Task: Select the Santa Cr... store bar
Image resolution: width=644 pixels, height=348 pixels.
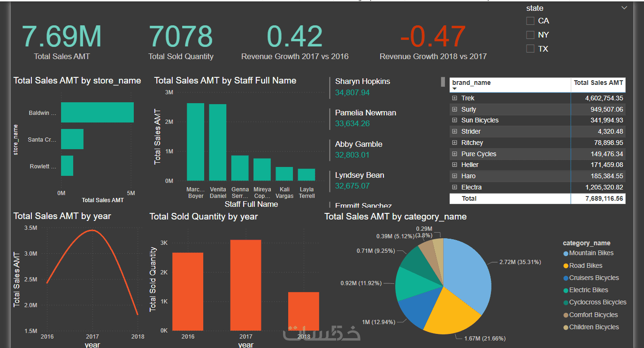Action: tap(72, 139)
